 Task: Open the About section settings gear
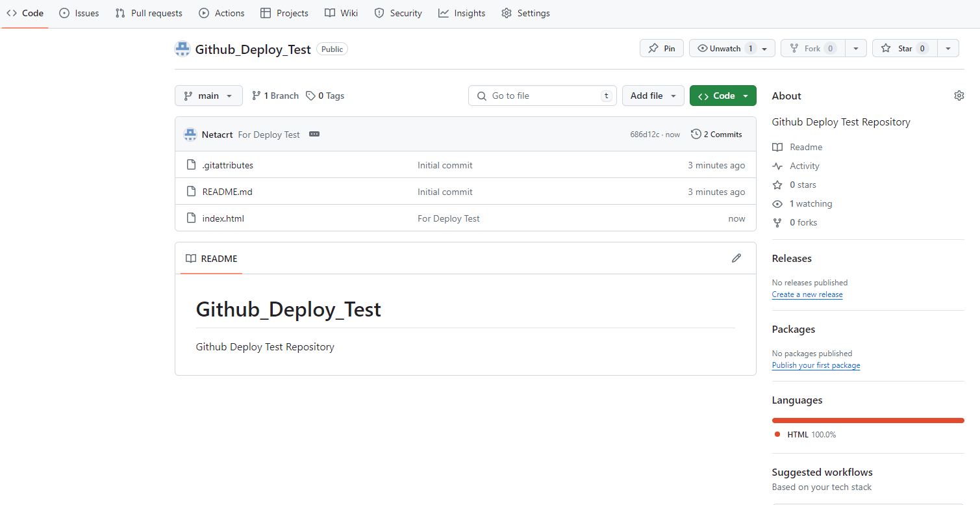[x=959, y=95]
